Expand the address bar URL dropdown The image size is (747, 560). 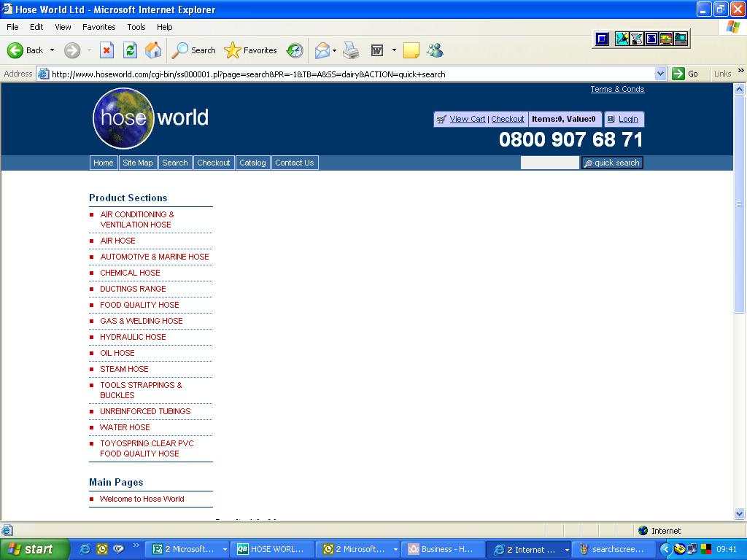click(x=660, y=74)
